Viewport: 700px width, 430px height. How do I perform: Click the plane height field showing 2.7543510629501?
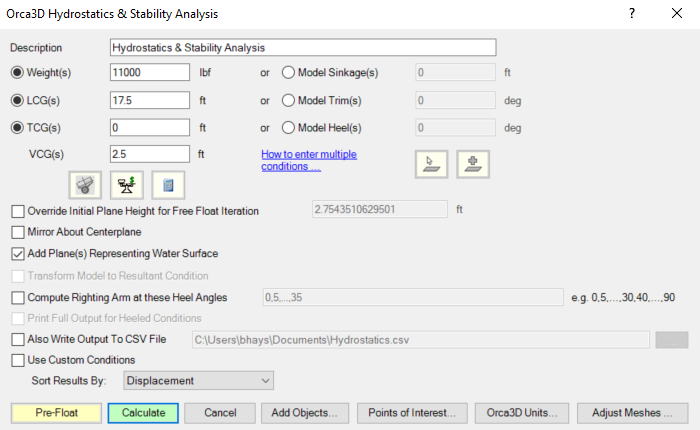379,209
